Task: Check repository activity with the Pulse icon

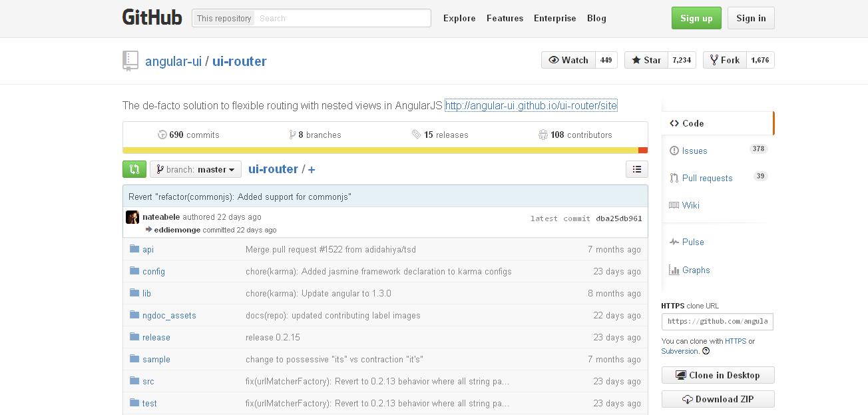Action: (674, 242)
